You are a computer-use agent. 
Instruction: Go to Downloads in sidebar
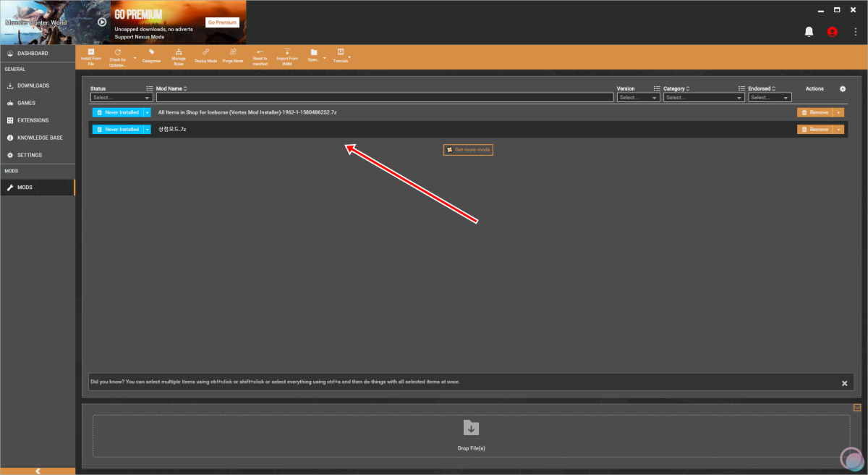coord(38,85)
